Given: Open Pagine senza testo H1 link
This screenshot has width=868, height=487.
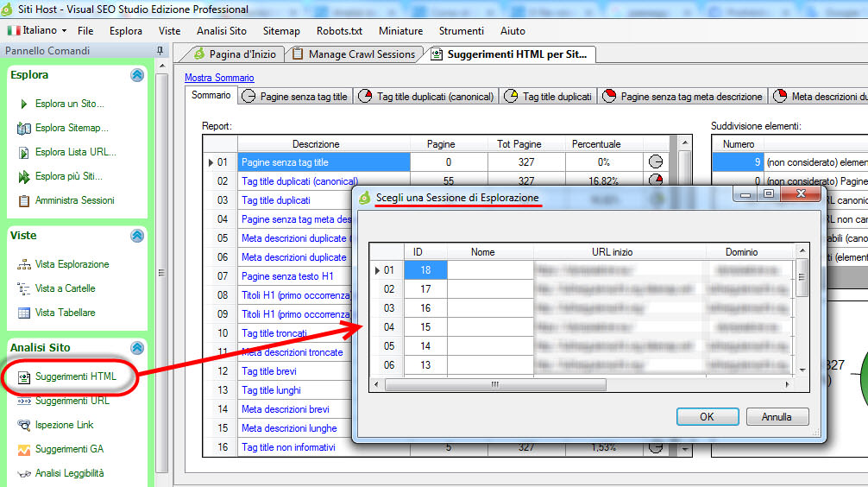Looking at the screenshot, I should point(287,276).
